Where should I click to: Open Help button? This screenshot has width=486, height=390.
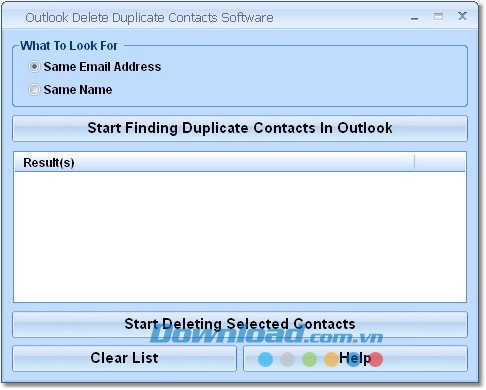tap(355, 358)
